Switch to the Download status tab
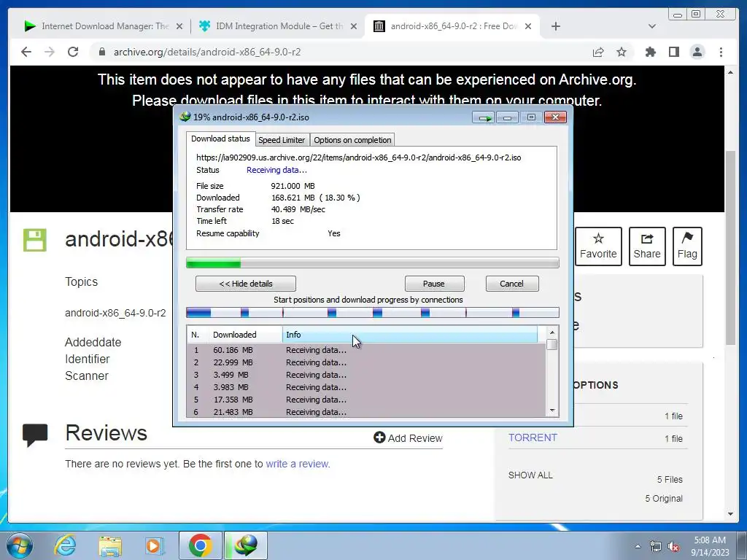The image size is (747, 560). point(220,139)
